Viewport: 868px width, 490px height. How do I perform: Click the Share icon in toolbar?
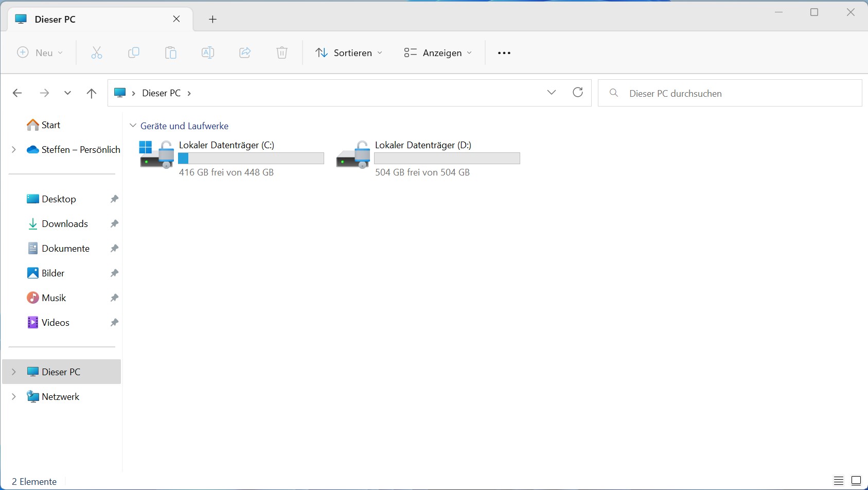(245, 52)
